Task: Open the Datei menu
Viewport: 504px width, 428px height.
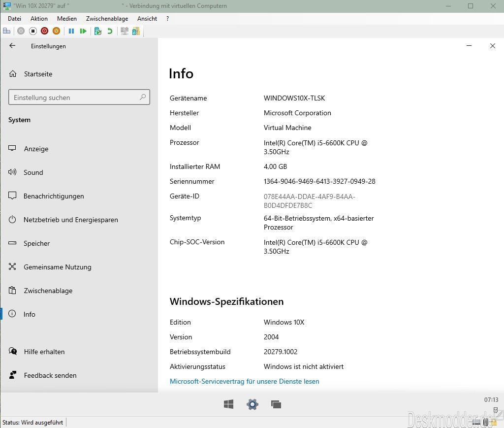Action: pyautogui.click(x=14, y=19)
